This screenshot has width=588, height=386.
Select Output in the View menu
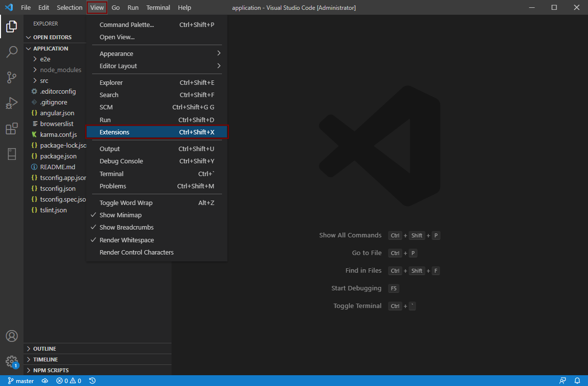(x=157, y=149)
